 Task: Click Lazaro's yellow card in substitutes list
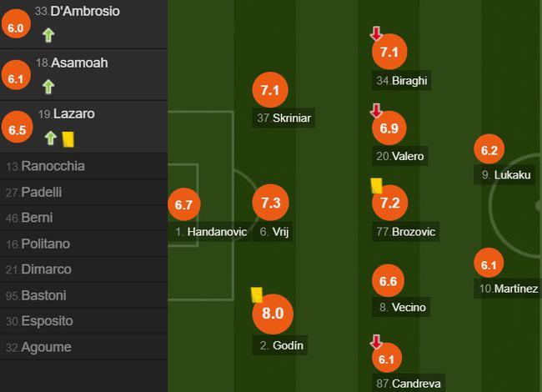(68, 139)
